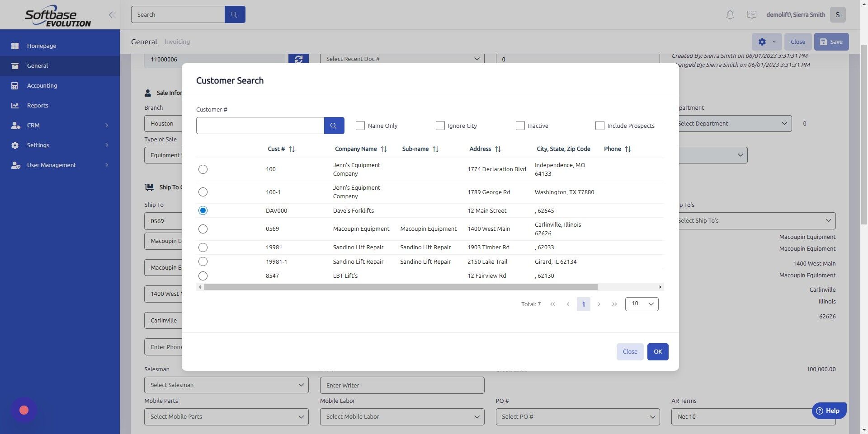Open Select Recent Doc # dropdown
Screen dimensions: 868x434
[402, 59]
